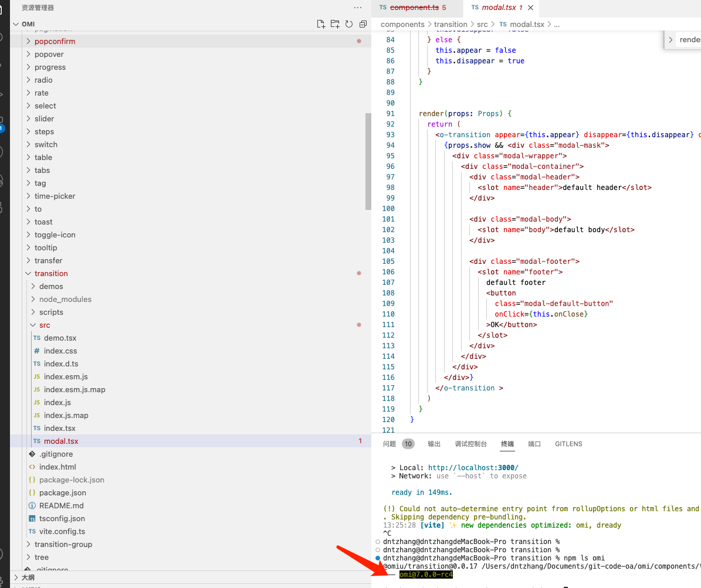Open vite.config.ts file
This screenshot has width=701, height=588.
tap(62, 532)
